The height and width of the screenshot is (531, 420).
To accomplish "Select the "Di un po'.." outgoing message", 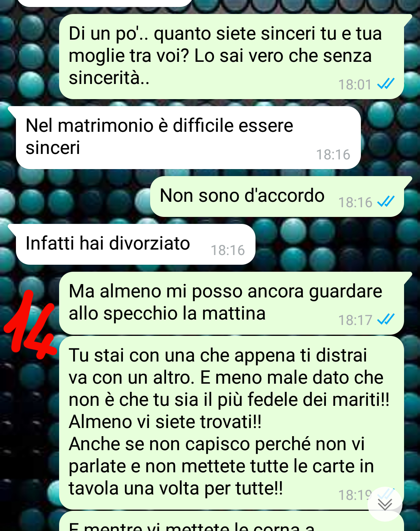I will pyautogui.click(x=232, y=57).
